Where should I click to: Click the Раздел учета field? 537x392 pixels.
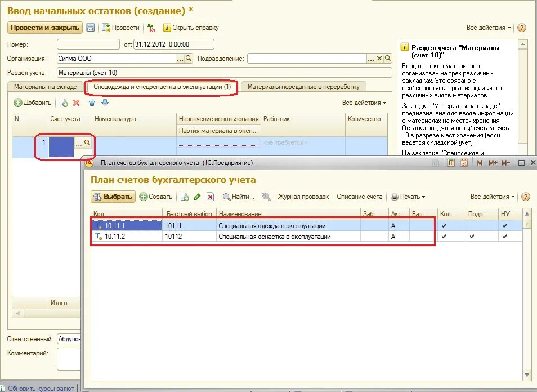[x=225, y=73]
